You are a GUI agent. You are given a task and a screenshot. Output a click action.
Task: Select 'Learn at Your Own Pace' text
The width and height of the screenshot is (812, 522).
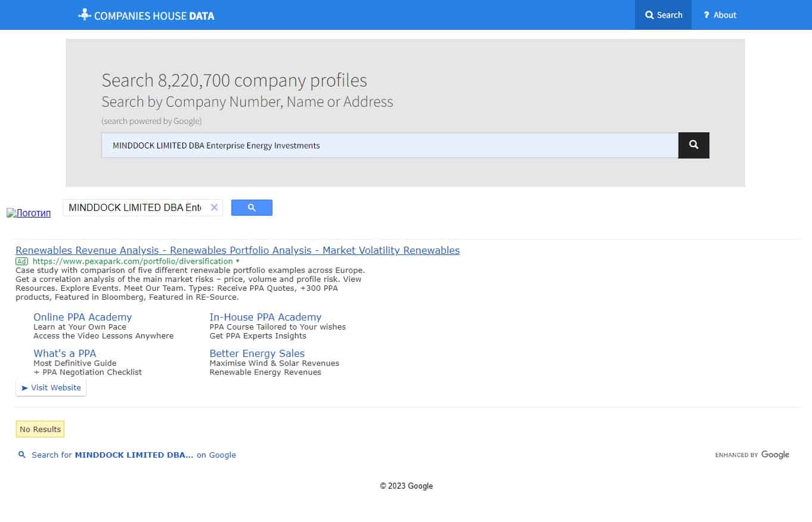pyautogui.click(x=80, y=327)
